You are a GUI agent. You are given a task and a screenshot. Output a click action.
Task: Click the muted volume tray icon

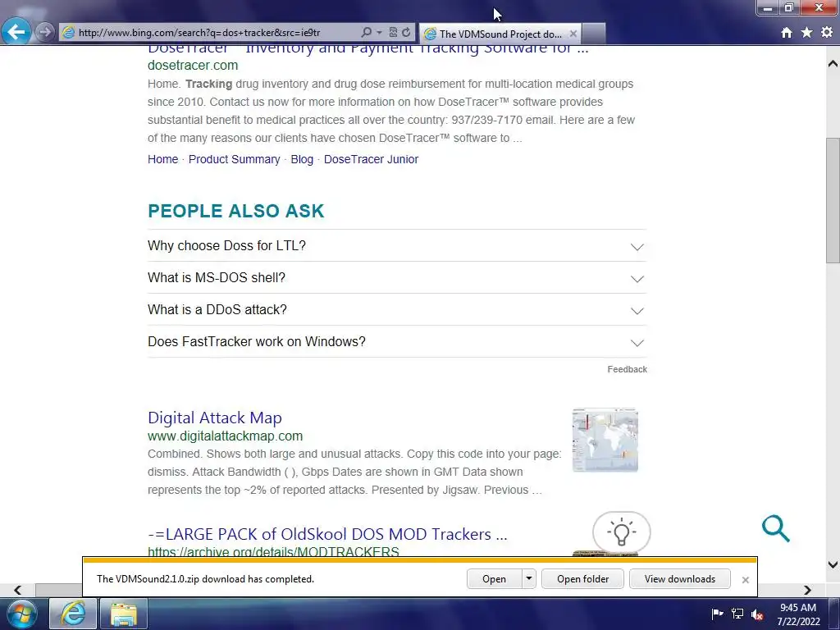[757, 614]
